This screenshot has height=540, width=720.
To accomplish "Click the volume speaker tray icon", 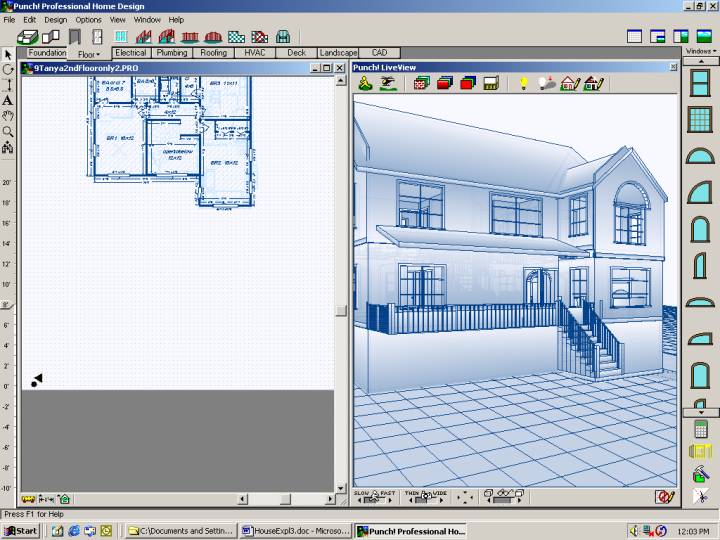I will pyautogui.click(x=634, y=531).
